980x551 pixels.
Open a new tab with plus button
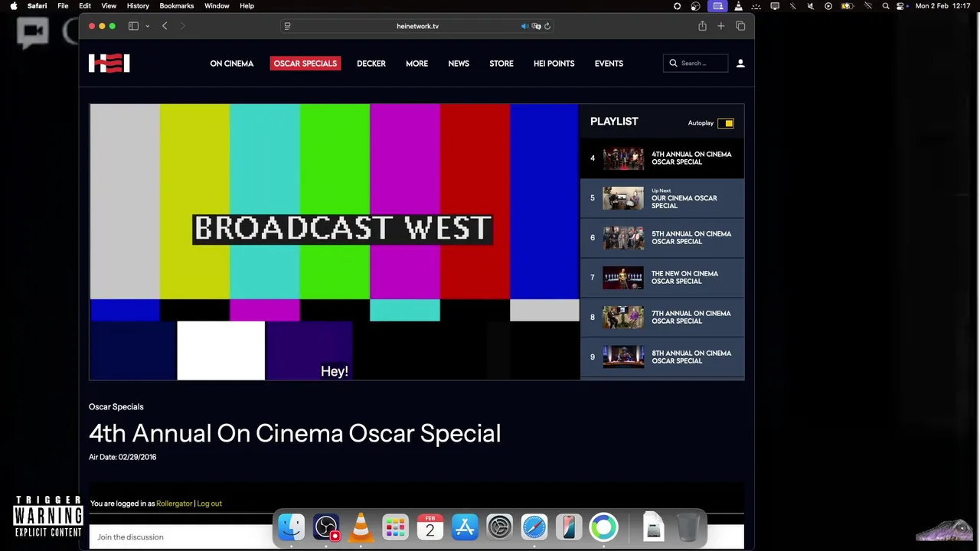point(720,26)
